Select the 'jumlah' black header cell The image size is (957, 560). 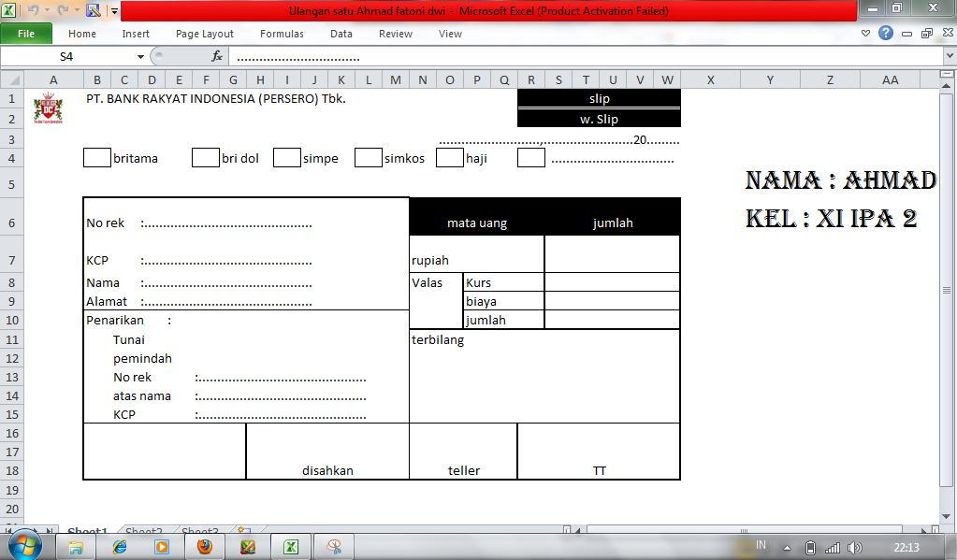click(x=612, y=217)
